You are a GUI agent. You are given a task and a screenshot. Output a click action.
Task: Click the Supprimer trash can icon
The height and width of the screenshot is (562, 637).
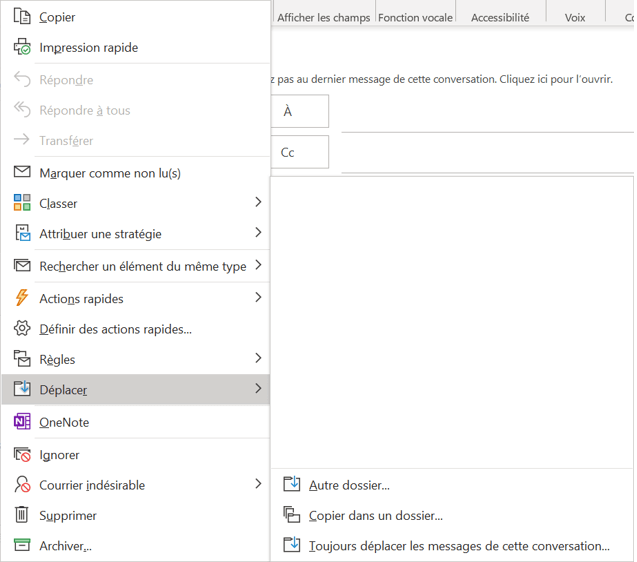pyautogui.click(x=22, y=514)
